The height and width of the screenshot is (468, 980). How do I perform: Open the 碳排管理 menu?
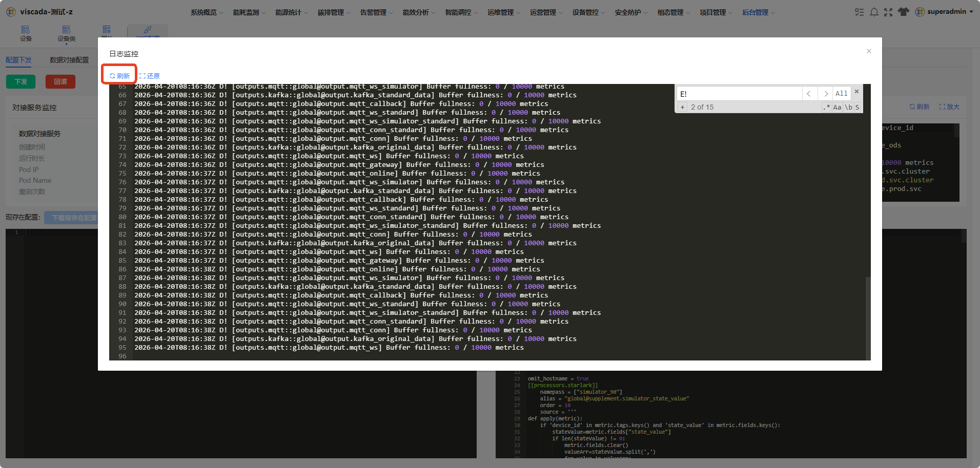(x=334, y=12)
